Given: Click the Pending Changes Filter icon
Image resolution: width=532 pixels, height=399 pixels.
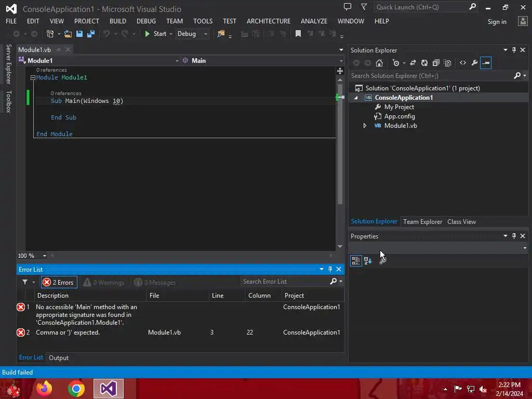Looking at the screenshot, I should pyautogui.click(x=395, y=63).
